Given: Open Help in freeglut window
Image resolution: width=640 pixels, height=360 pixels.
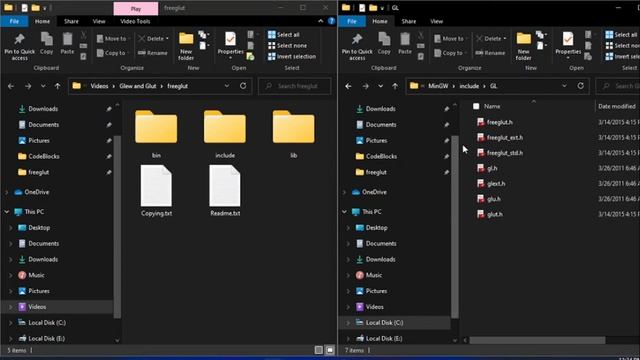Looking at the screenshot, I should [331, 21].
